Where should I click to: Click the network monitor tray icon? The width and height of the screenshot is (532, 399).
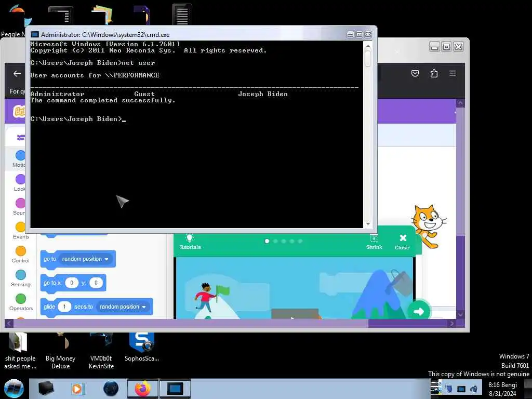pos(461,389)
